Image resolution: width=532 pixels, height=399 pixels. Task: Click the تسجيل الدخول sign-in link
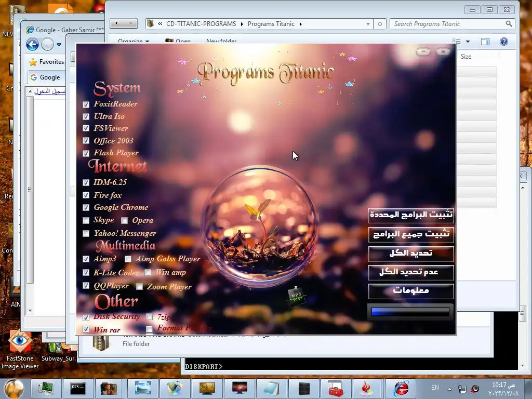pyautogui.click(x=50, y=91)
